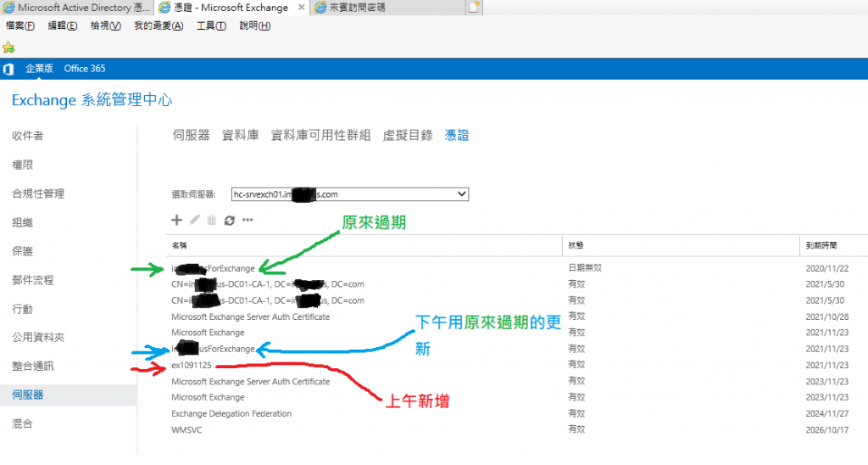868x465 pixels.
Task: Switch to the 伺服器 top tab
Action: pos(191,135)
